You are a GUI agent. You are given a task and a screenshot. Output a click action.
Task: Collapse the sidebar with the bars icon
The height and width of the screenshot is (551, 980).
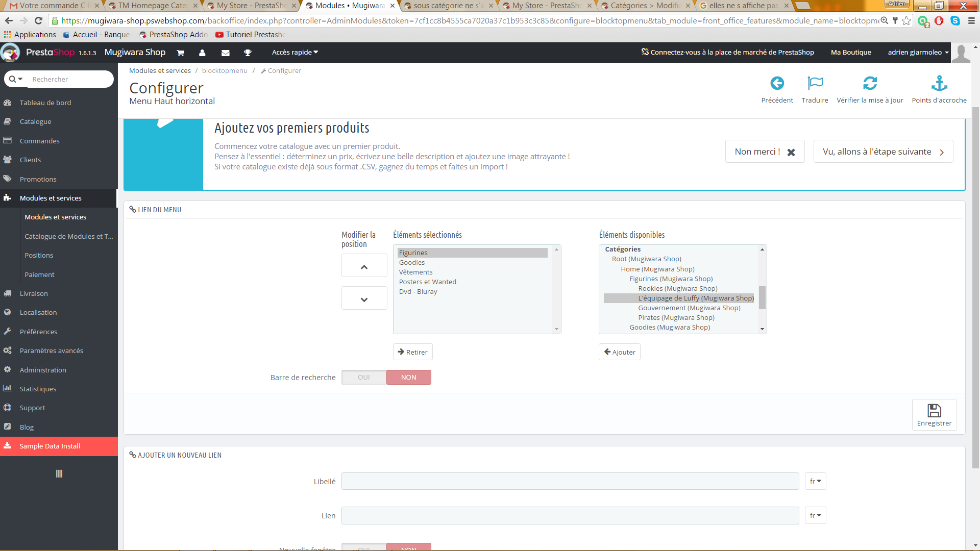(x=59, y=473)
